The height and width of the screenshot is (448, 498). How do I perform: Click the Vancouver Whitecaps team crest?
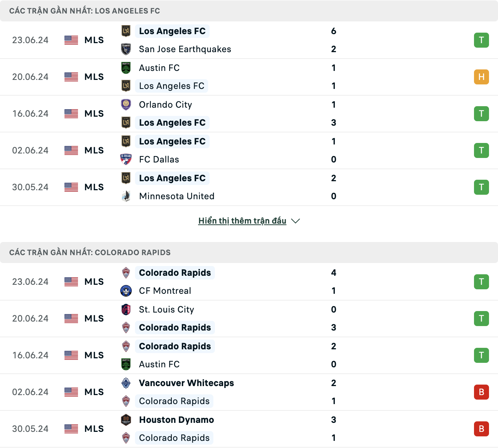point(126,383)
